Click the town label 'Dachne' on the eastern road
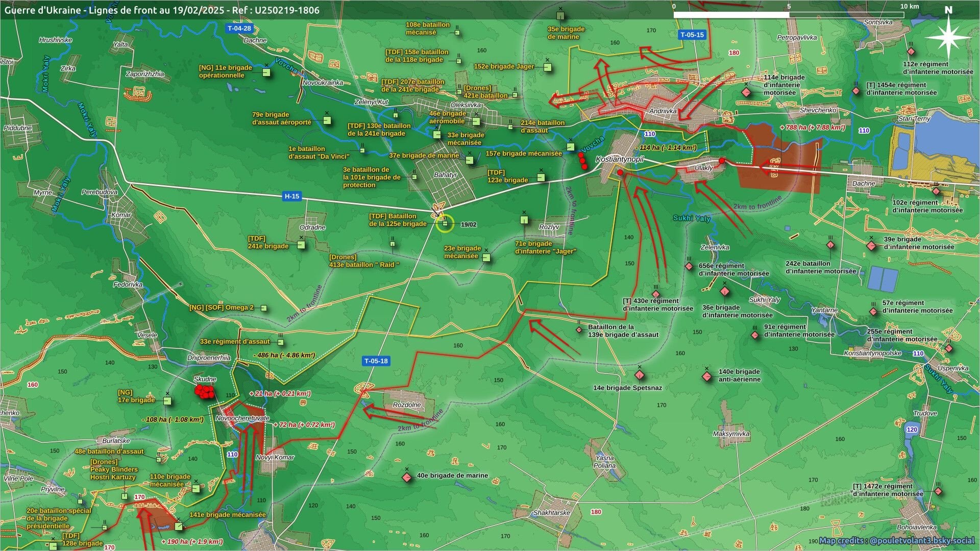The width and height of the screenshot is (980, 551). pyautogui.click(x=864, y=183)
